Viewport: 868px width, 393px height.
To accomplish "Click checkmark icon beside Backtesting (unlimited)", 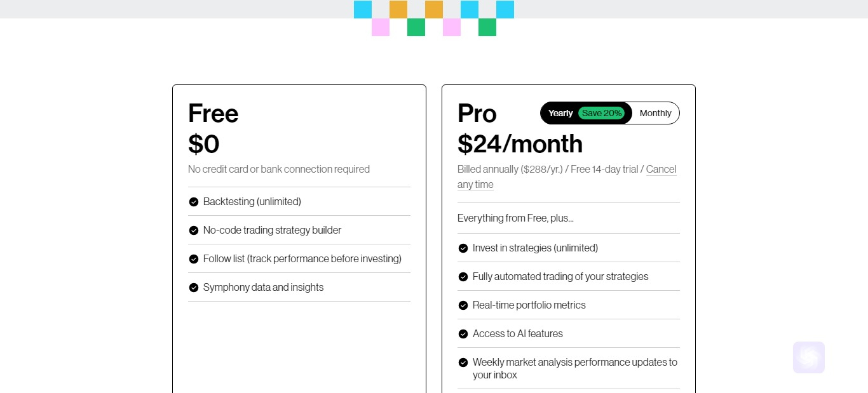I will [x=194, y=202].
